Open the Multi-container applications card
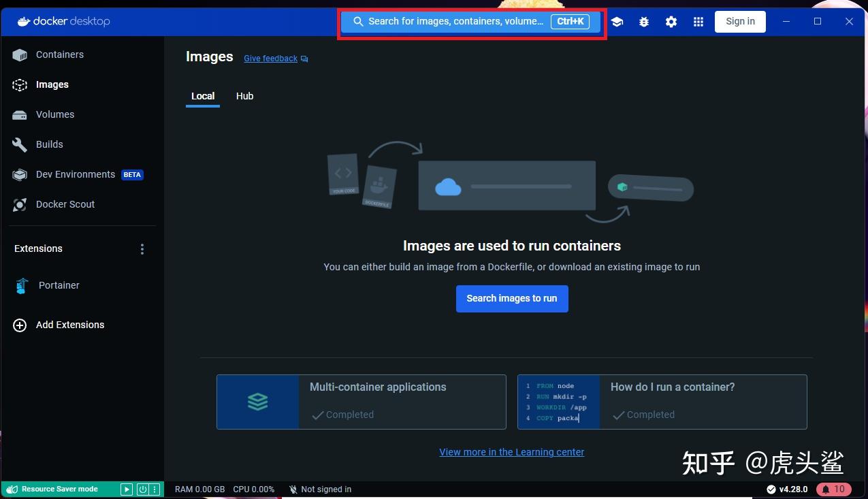Viewport: 868px width, 499px height. coord(361,402)
